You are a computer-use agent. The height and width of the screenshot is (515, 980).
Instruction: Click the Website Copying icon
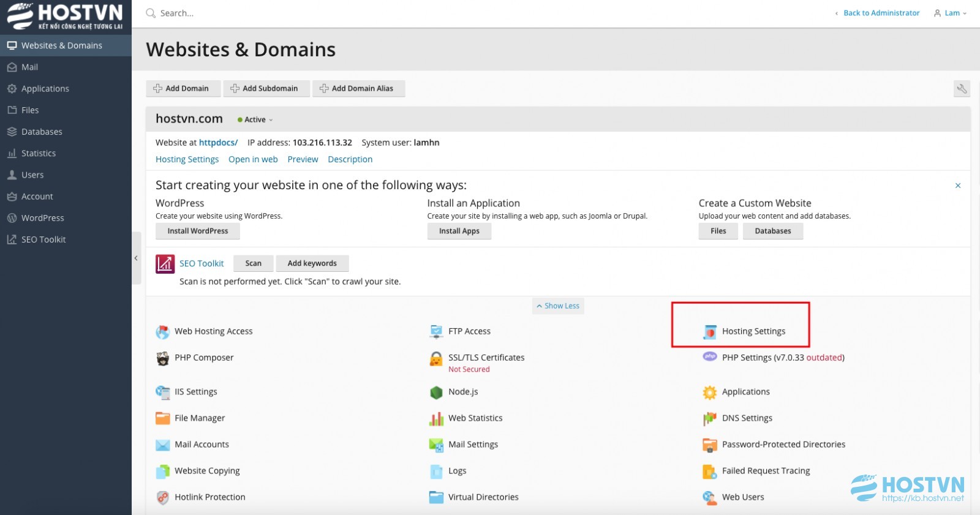click(162, 471)
